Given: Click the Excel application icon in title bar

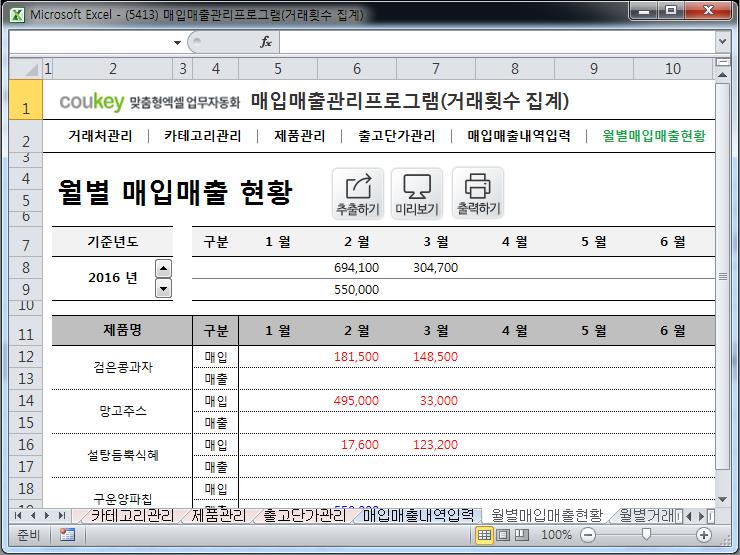Looking at the screenshot, I should 17,14.
